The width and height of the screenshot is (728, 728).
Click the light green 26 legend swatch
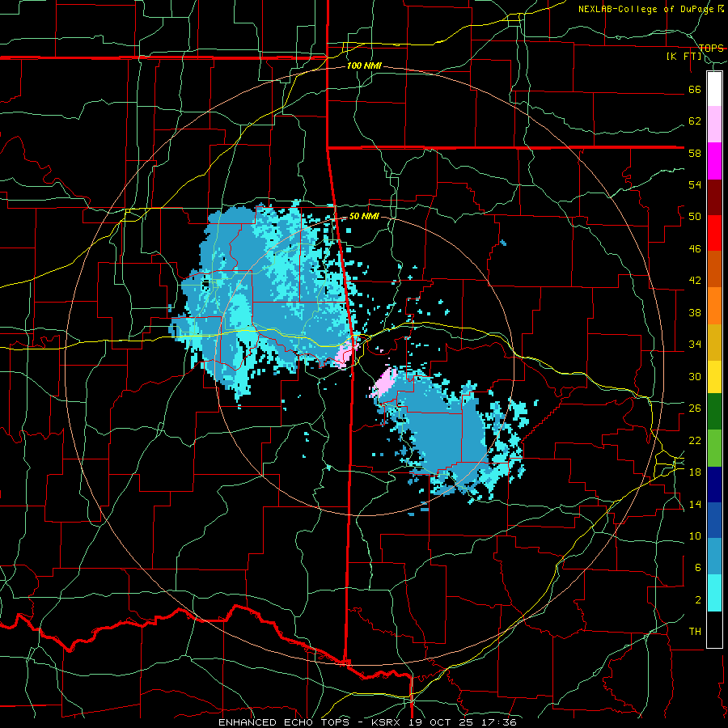(x=714, y=448)
